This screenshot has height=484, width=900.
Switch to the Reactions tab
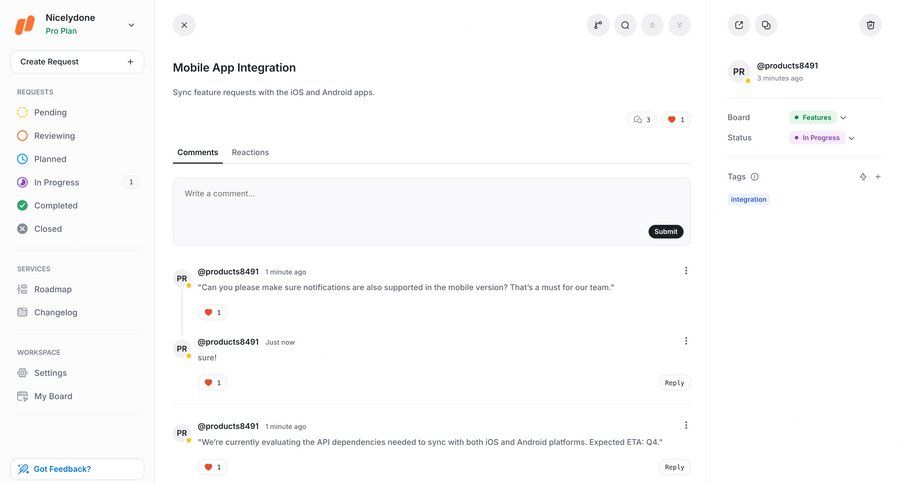click(250, 152)
